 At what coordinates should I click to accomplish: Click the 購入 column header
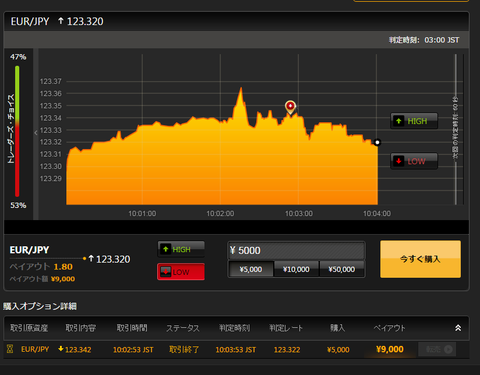click(x=337, y=328)
